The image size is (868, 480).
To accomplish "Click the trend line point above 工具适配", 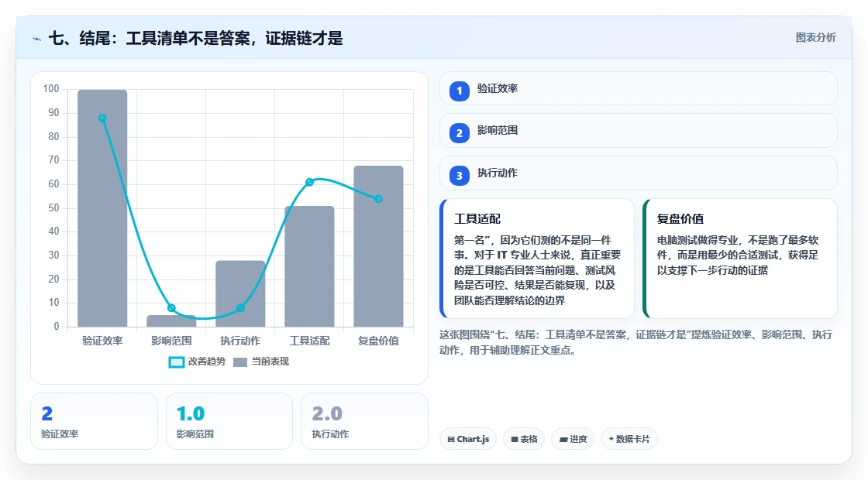I will 309,182.
